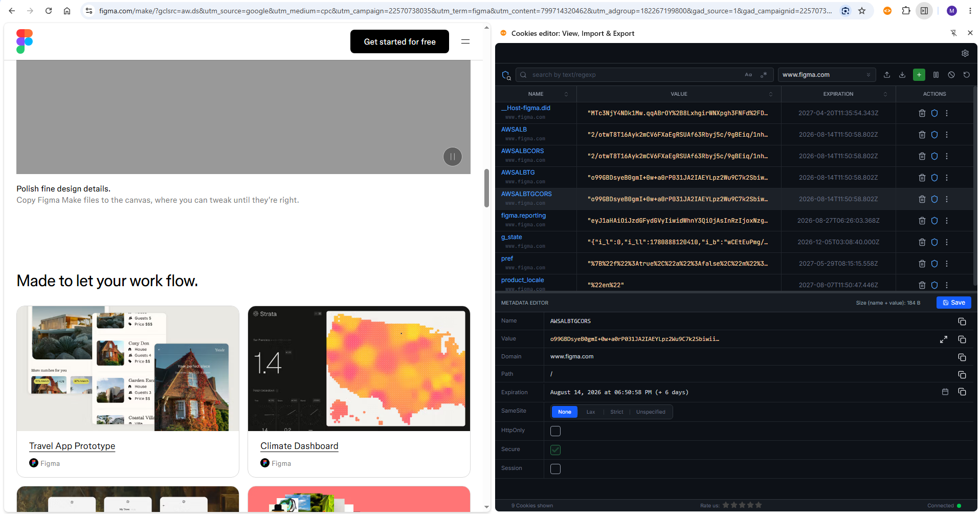Screen dimensions: 980x514
Task: Open the www.figma.com domain dropdown
Action: click(x=827, y=75)
